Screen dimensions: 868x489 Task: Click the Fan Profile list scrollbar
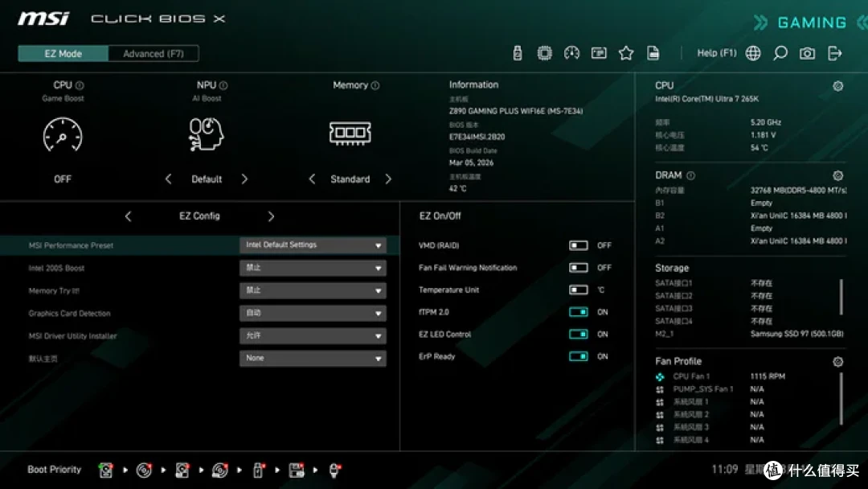[x=841, y=399]
